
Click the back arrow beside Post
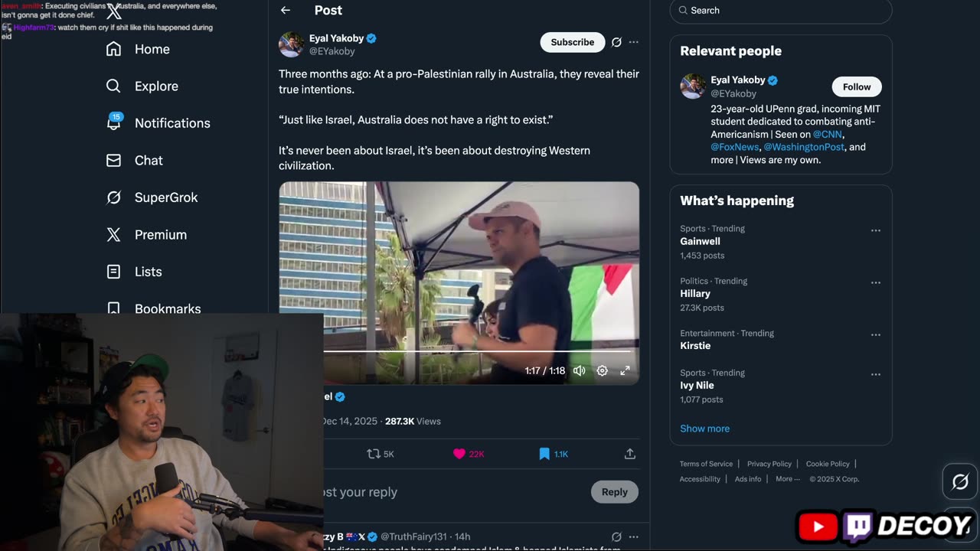click(286, 10)
